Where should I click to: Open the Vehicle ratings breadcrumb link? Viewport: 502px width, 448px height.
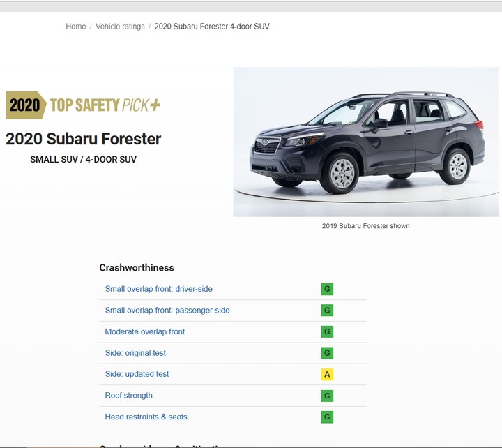click(x=120, y=27)
